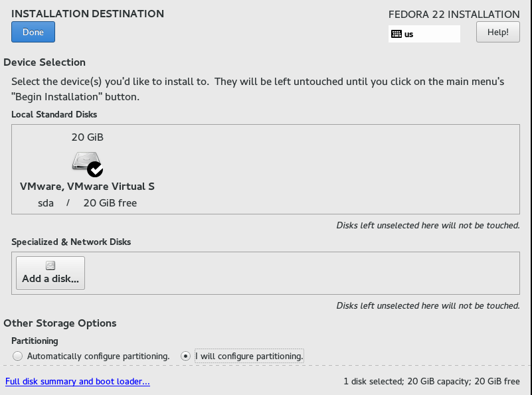Click the 'Automatically configure partitioning.' label text
The height and width of the screenshot is (395, 532).
(98, 356)
